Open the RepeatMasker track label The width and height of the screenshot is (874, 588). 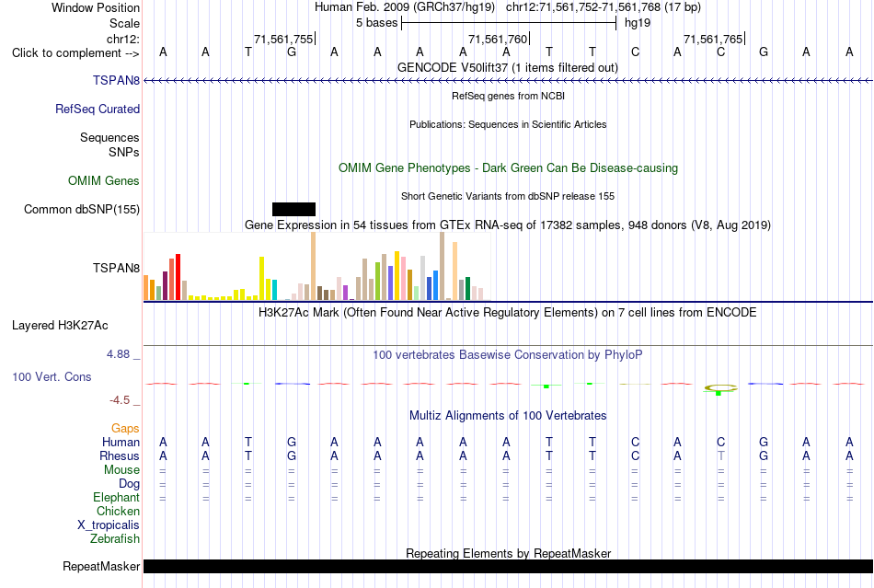[x=101, y=566]
